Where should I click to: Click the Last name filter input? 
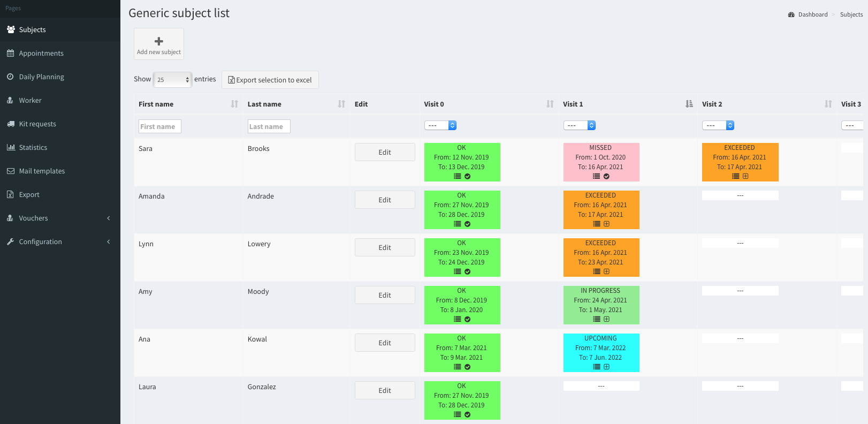click(x=269, y=126)
